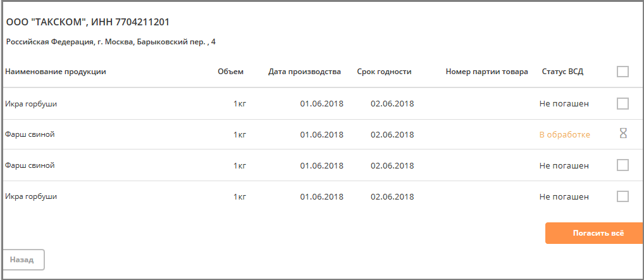Open the first "Икра горбуши" product entry
The width and height of the screenshot is (644, 280).
tap(31, 104)
